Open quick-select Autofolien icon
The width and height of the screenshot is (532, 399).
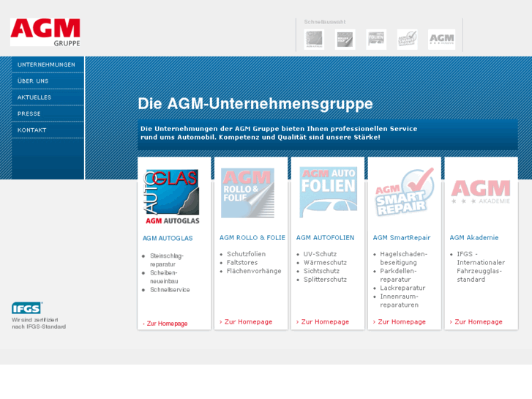click(376, 40)
